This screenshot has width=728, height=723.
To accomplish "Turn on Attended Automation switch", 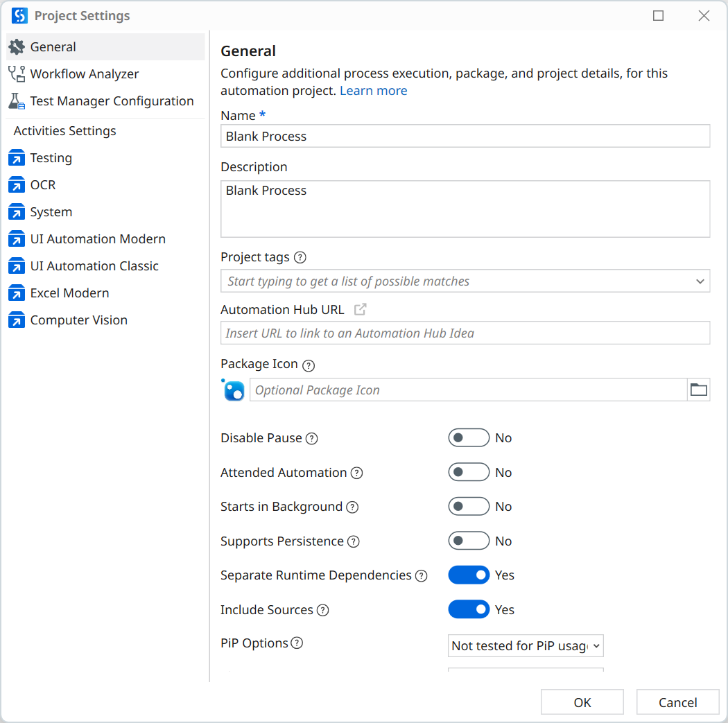I will 469,473.
